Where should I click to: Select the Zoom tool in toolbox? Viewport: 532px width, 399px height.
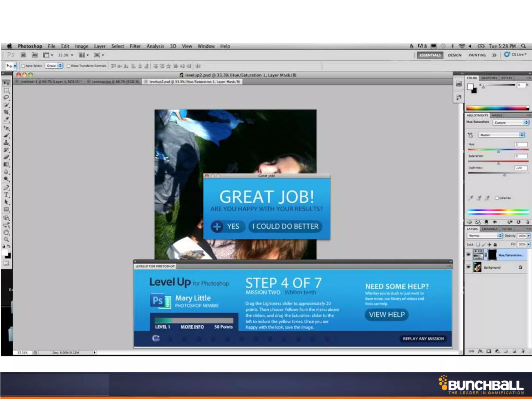click(x=6, y=240)
